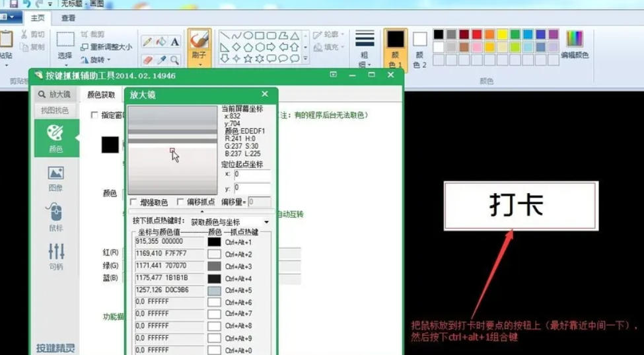The width and height of the screenshot is (644, 355).
Task: Select the Pencil tool in Paint
Action: 147,42
